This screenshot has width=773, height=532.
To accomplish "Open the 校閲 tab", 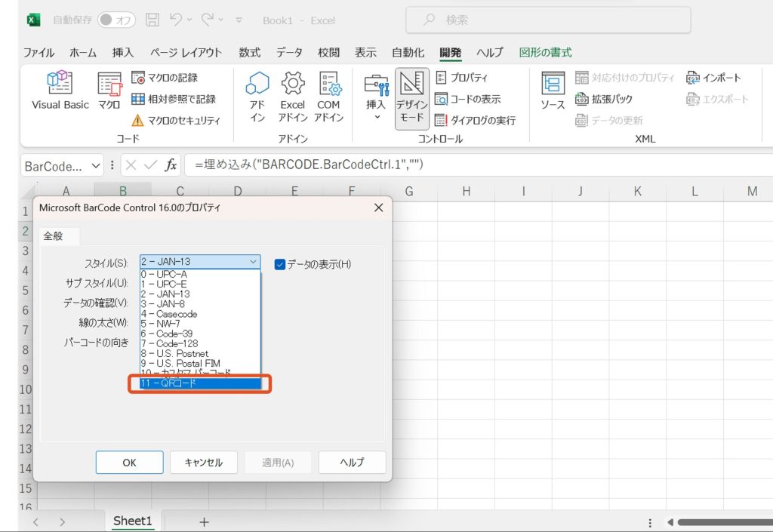I will coord(328,52).
